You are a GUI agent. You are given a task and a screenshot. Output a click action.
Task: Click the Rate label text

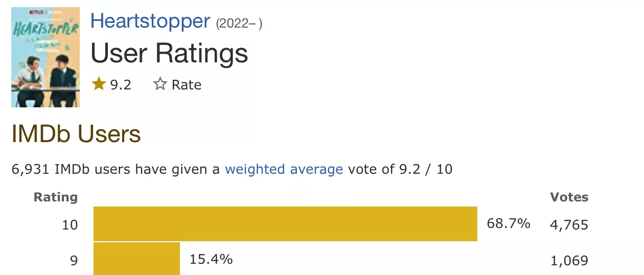[x=187, y=85]
